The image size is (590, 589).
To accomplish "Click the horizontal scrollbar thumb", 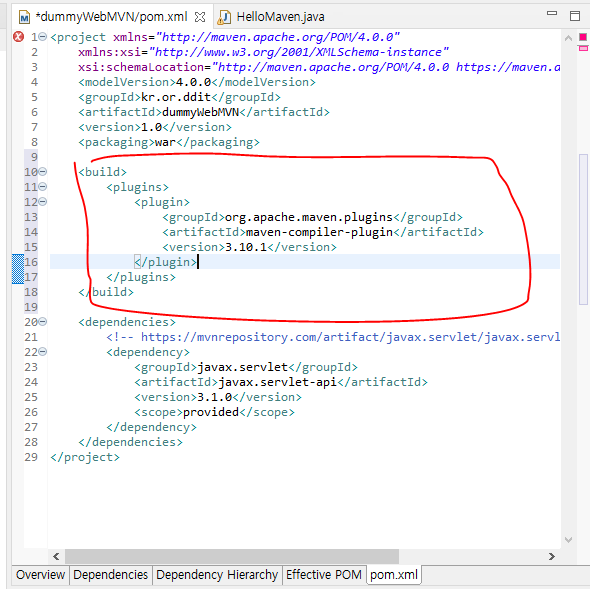I will tap(232, 556).
